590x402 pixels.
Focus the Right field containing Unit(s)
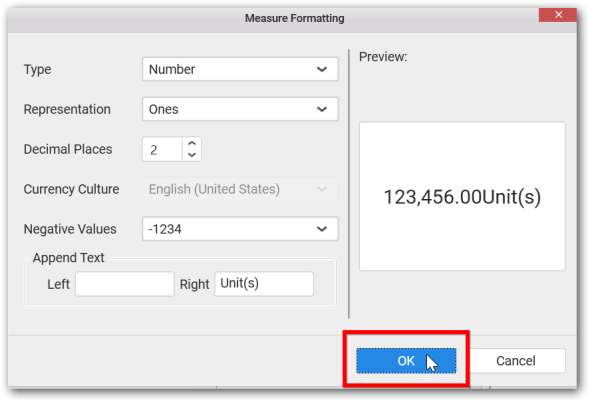point(264,284)
